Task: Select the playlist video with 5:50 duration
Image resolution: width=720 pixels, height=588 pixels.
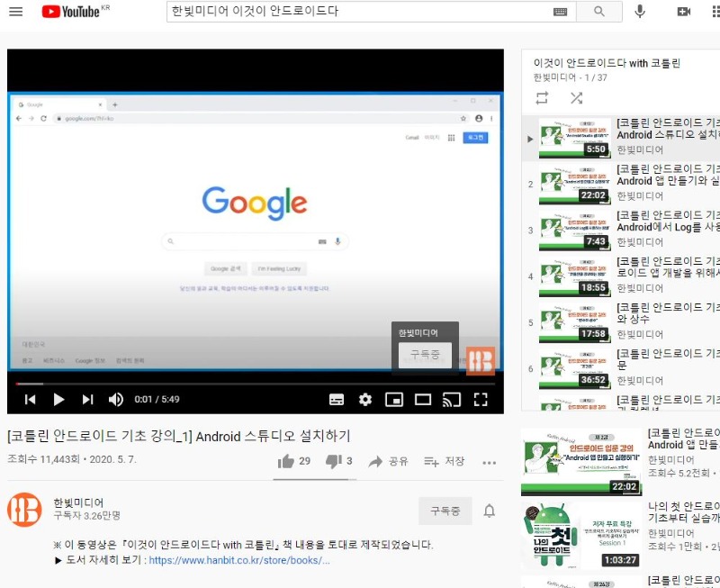Action: (x=621, y=138)
